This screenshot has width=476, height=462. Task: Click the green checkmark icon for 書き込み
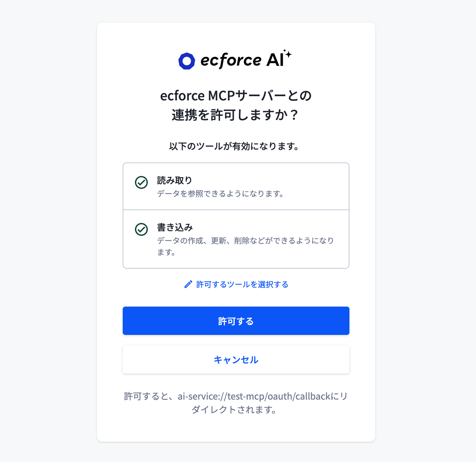click(x=141, y=229)
